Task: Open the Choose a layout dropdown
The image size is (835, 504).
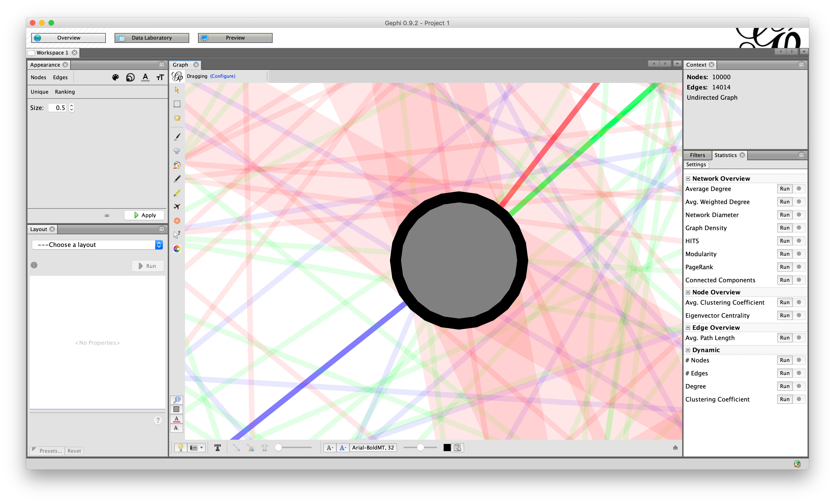Action: [97, 245]
